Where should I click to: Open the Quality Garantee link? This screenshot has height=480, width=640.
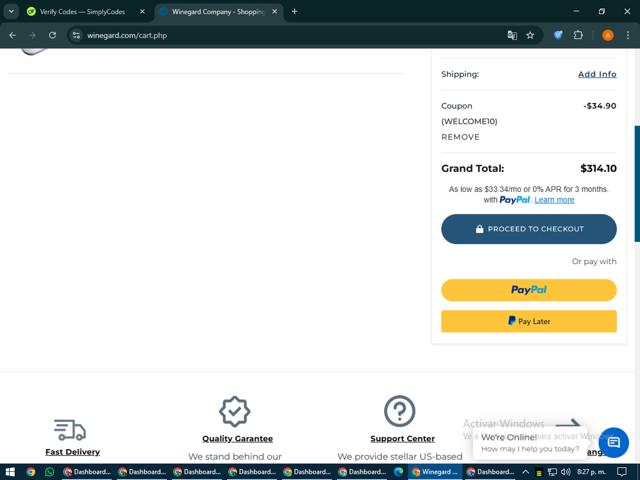238,439
